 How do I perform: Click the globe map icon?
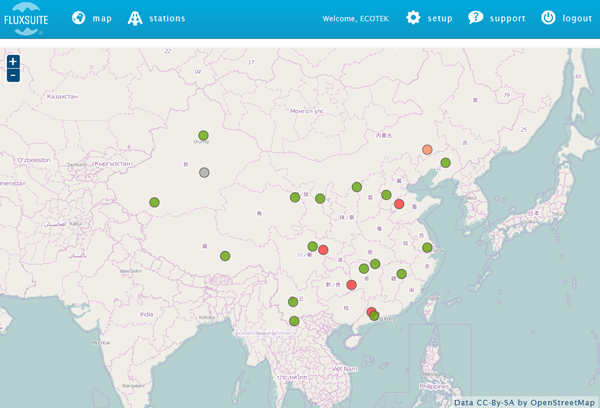coord(79,18)
